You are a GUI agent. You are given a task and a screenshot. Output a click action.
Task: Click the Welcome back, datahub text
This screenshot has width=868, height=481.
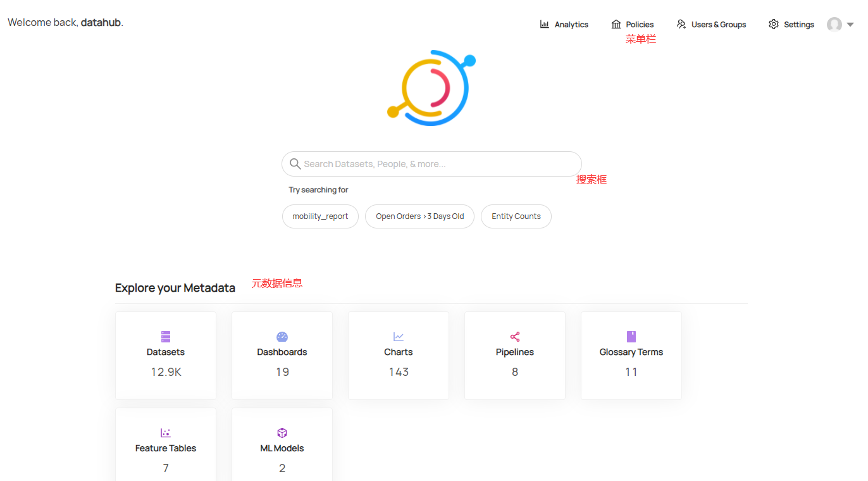[65, 23]
